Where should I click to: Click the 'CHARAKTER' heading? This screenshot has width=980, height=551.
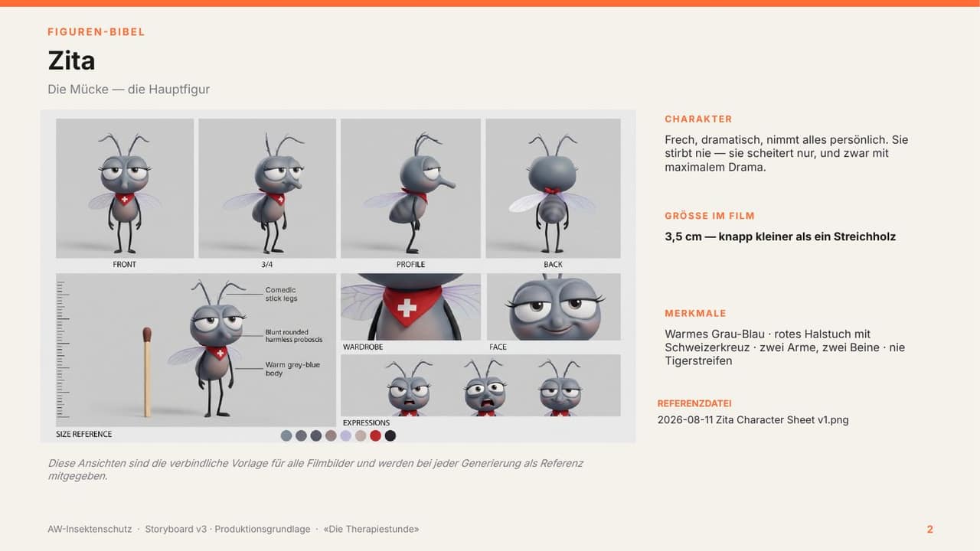(698, 119)
